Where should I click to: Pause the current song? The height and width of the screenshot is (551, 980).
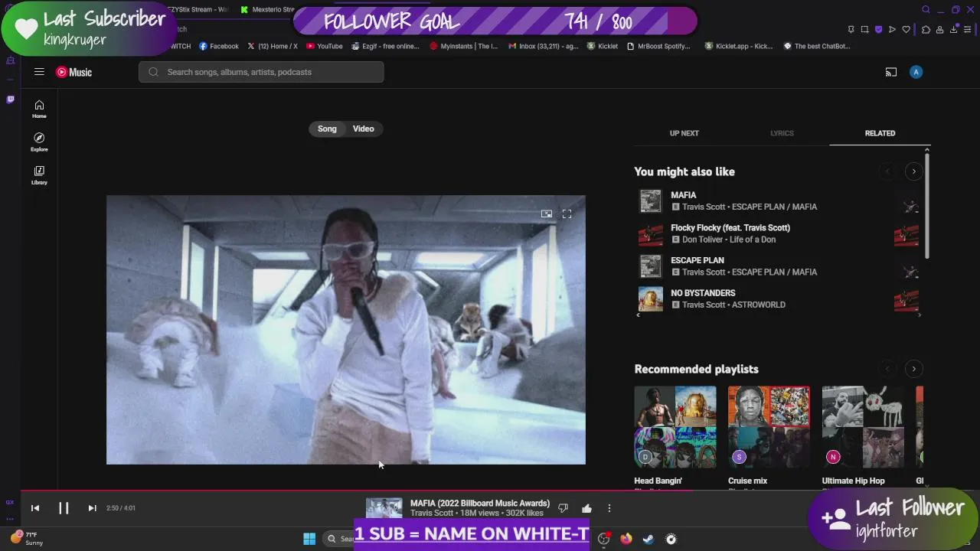[64, 508]
